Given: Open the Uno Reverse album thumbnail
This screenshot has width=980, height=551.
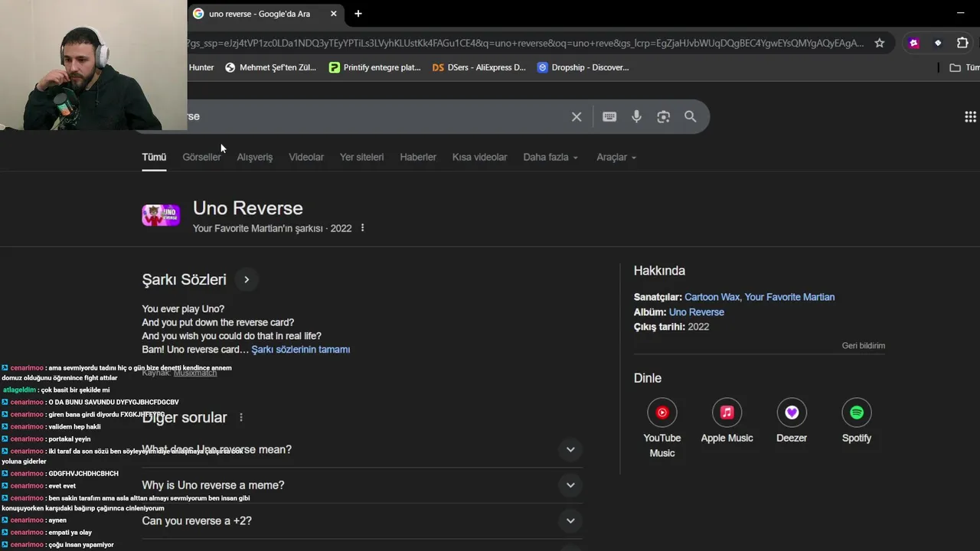Looking at the screenshot, I should [x=161, y=215].
